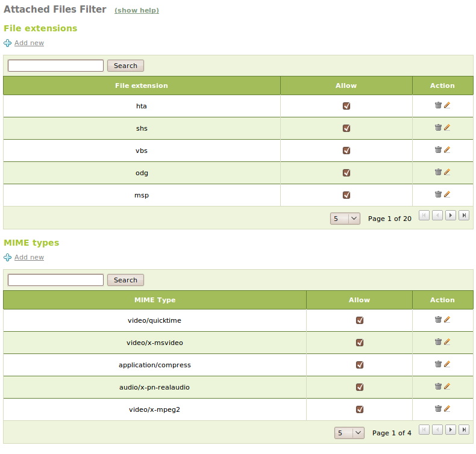
Task: Delete the msp extension row
Action: click(x=438, y=194)
